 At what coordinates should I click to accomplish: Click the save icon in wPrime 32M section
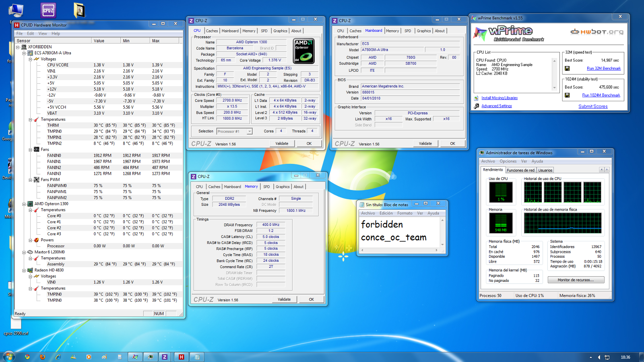567,68
